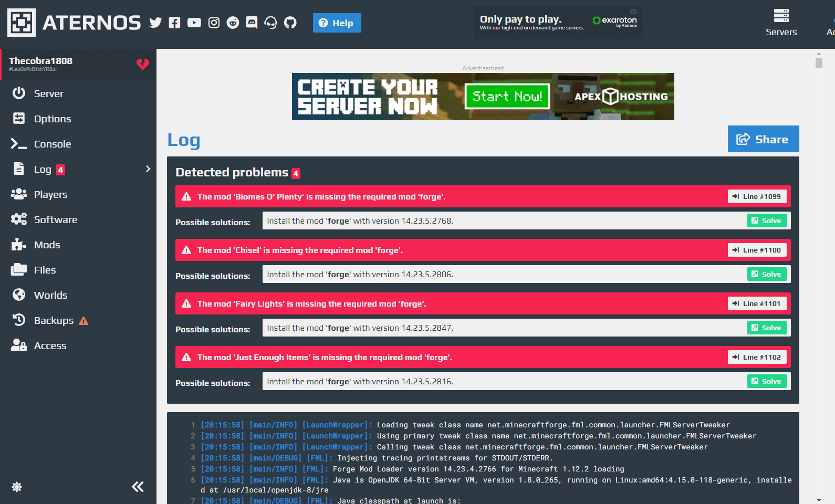Open the Aternos Twitter page
This screenshot has width=835, height=504.
pyautogui.click(x=155, y=23)
